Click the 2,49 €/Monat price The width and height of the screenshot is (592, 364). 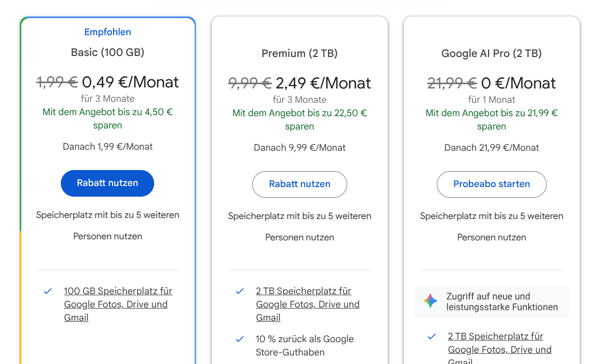[323, 83]
